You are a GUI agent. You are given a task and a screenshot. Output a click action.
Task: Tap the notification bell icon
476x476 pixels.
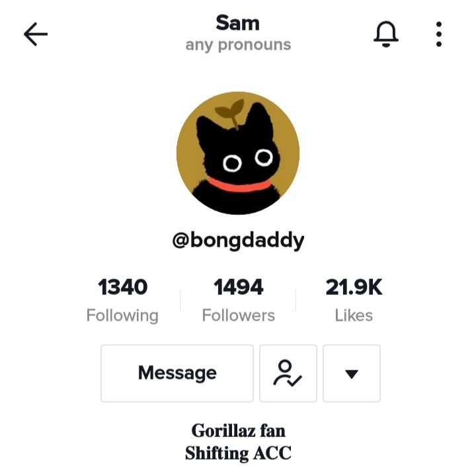click(x=385, y=34)
